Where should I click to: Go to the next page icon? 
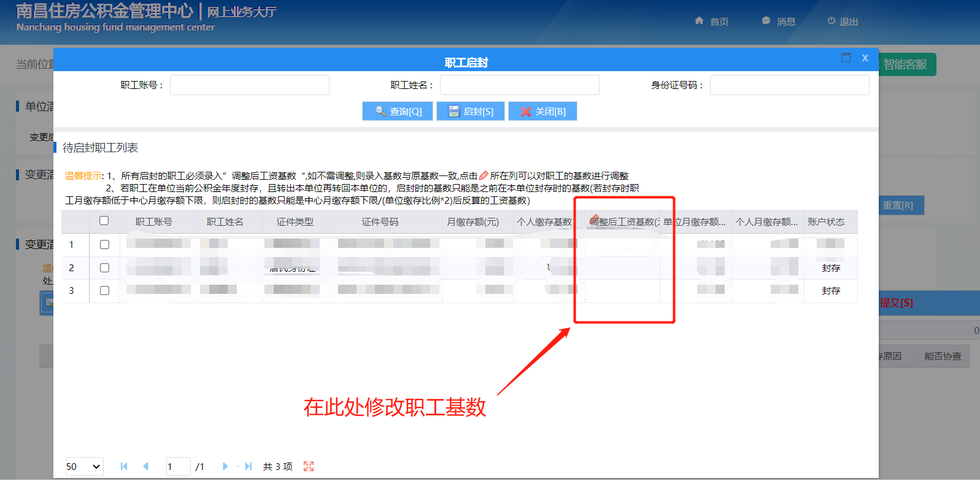[225, 466]
